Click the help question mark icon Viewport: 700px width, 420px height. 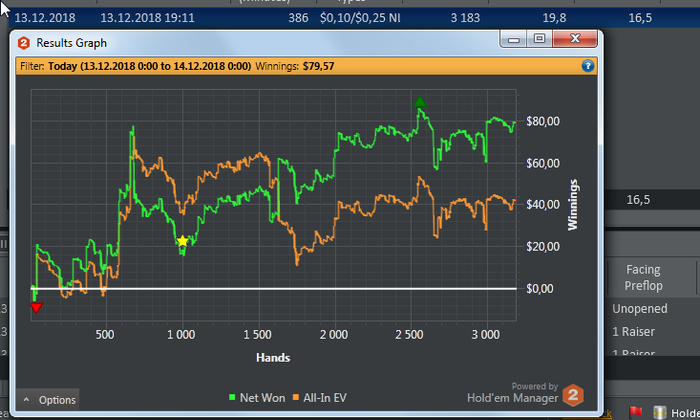[588, 66]
